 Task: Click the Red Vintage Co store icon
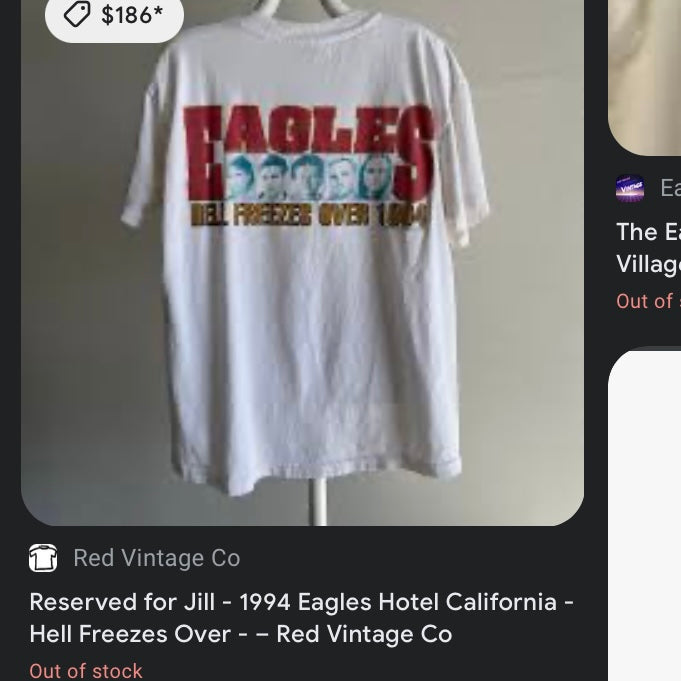[43, 558]
